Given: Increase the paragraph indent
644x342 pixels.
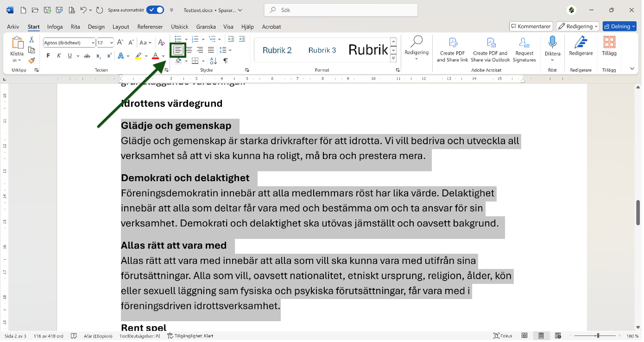Looking at the screenshot, I should click(x=242, y=39).
